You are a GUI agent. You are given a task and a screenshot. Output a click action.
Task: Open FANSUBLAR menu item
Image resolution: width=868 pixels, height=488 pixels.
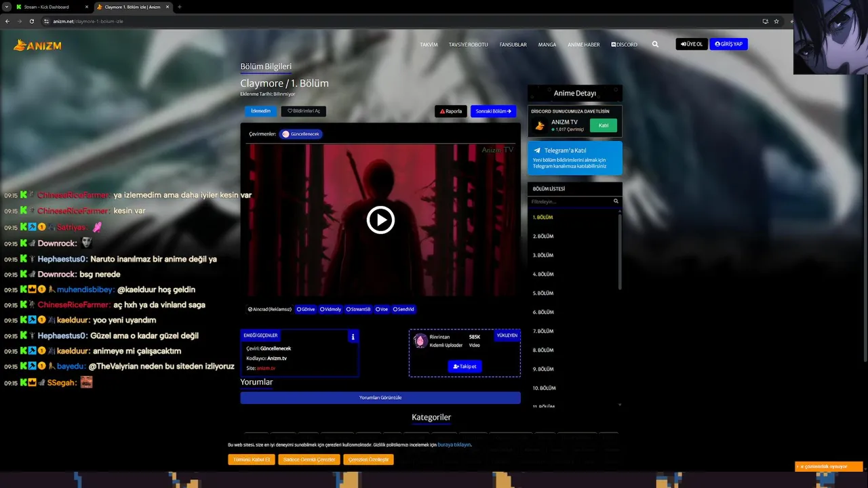[x=513, y=45]
